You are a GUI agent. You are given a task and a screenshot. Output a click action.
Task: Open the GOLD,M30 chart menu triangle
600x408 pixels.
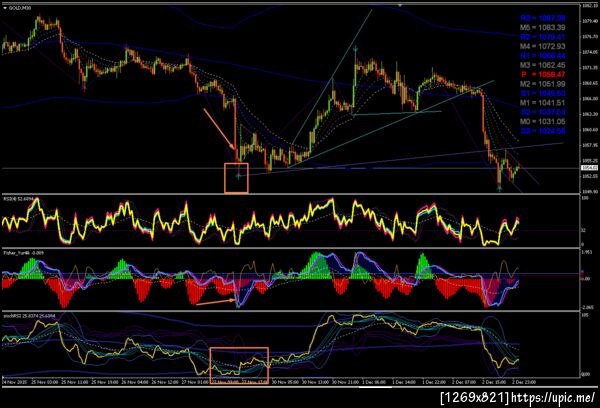(5, 8)
